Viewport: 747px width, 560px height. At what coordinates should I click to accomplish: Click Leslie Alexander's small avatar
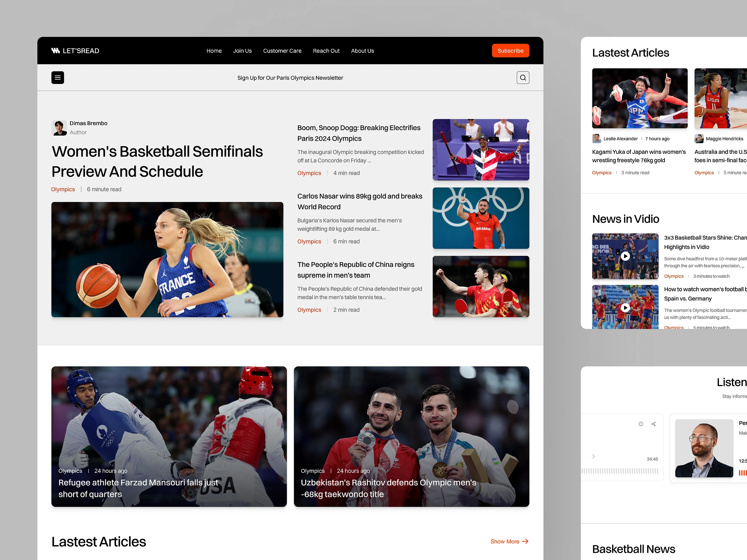tap(597, 139)
